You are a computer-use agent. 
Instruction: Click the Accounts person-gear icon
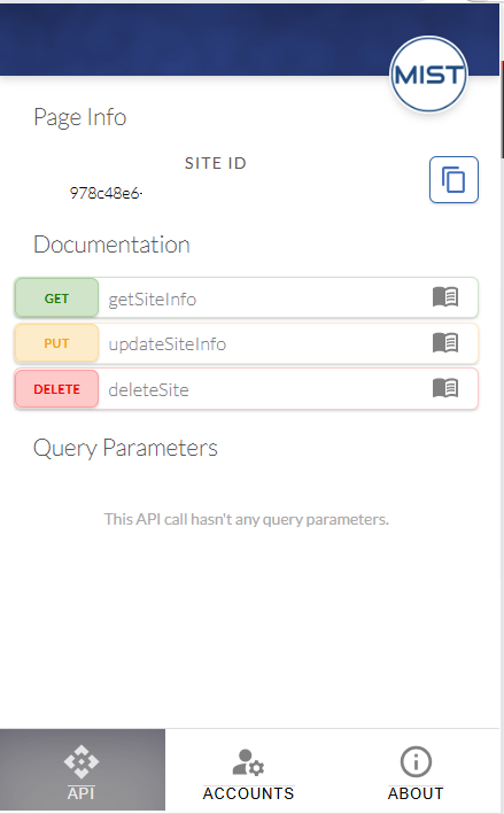coord(248,762)
